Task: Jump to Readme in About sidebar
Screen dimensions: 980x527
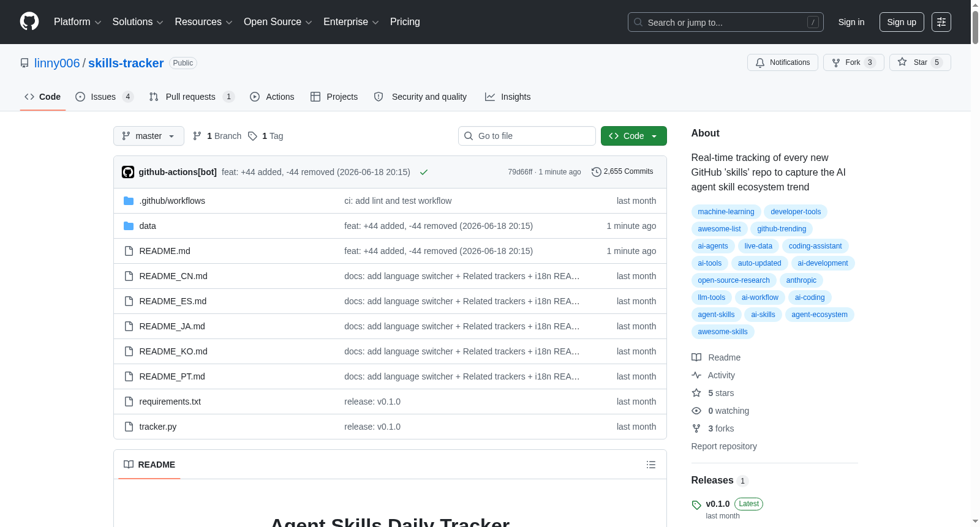Action: click(x=716, y=357)
